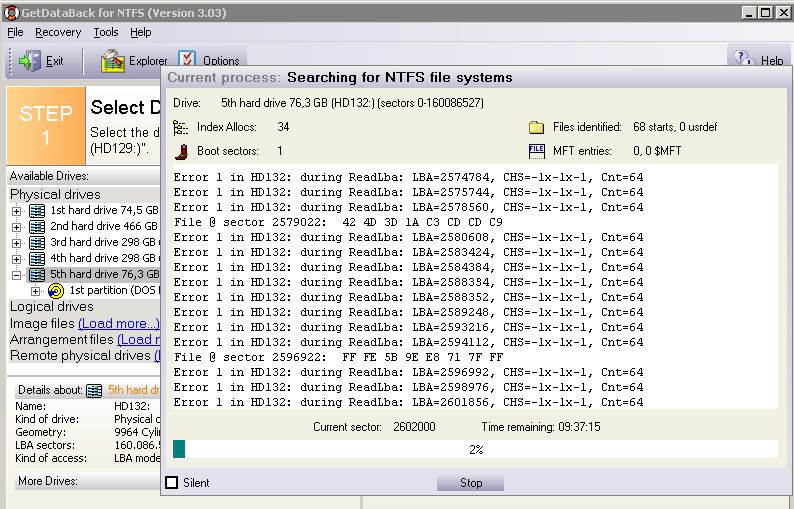The height and width of the screenshot is (509, 794).
Task: Click the More Drives label
Action: tap(48, 481)
